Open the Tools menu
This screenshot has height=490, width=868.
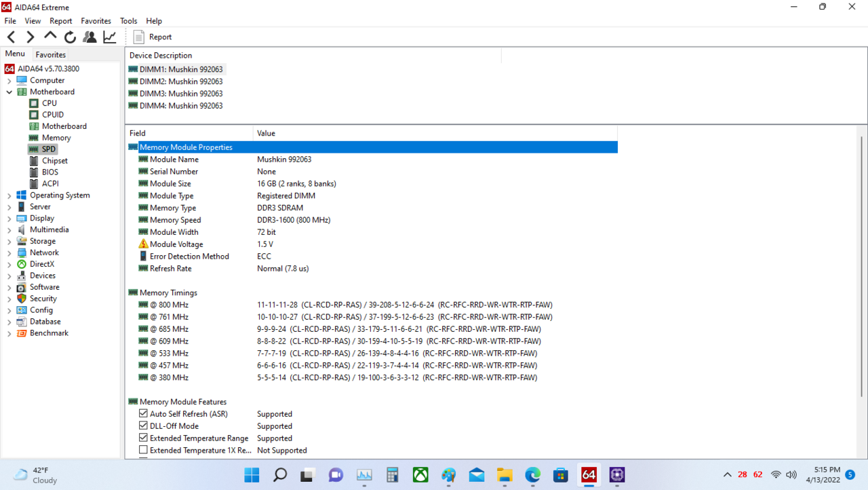tap(128, 20)
